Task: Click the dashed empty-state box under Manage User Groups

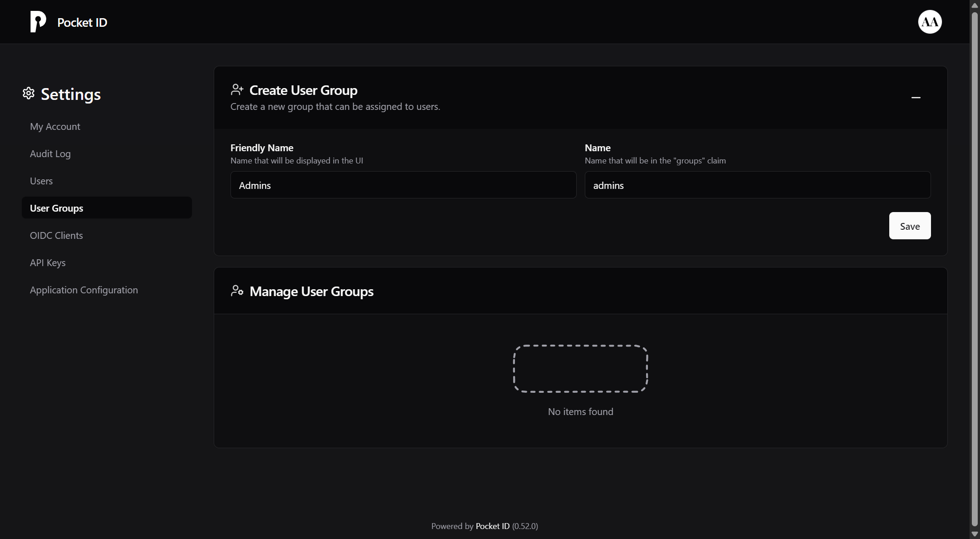Action: pyautogui.click(x=580, y=368)
